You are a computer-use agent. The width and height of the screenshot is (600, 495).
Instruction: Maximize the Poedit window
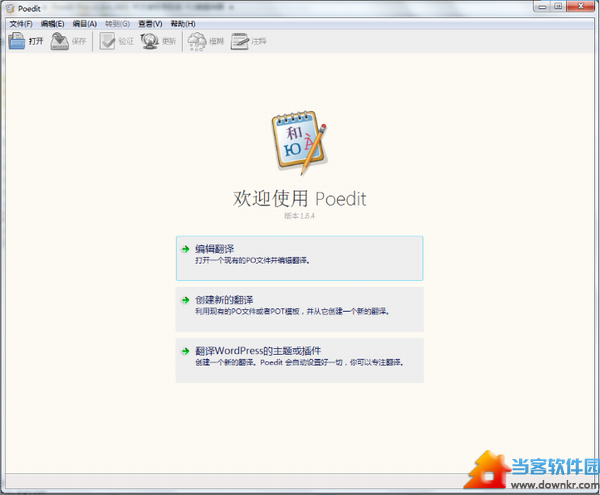pos(558,6)
